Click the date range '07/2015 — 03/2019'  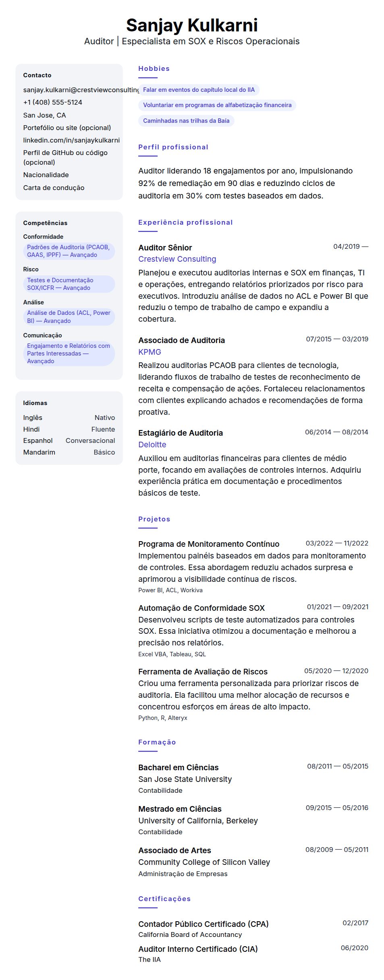click(x=337, y=339)
